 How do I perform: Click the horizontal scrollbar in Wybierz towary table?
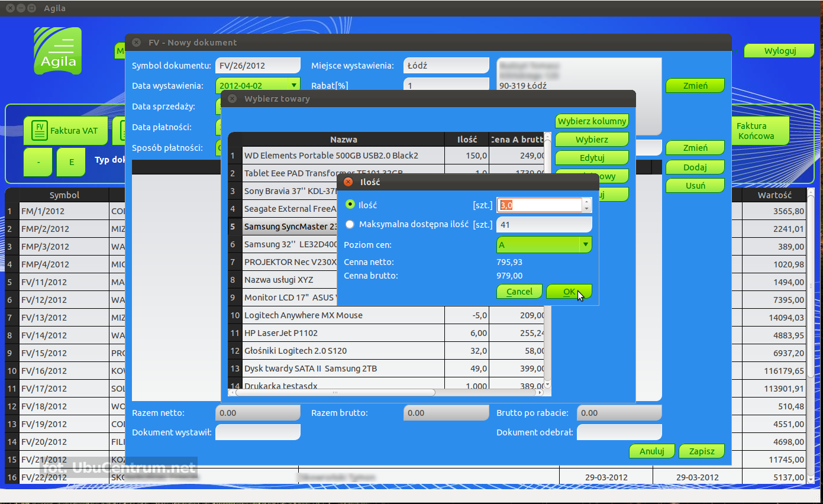[335, 392]
